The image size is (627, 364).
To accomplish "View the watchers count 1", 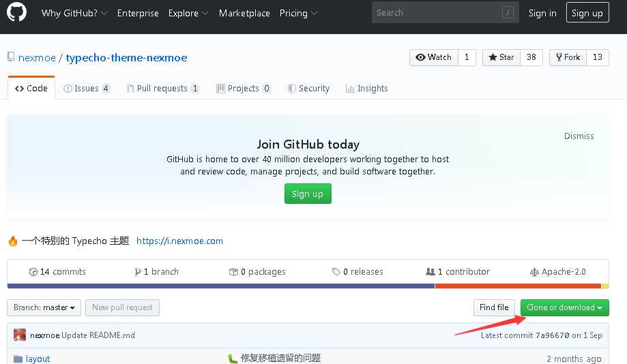I will 467,57.
